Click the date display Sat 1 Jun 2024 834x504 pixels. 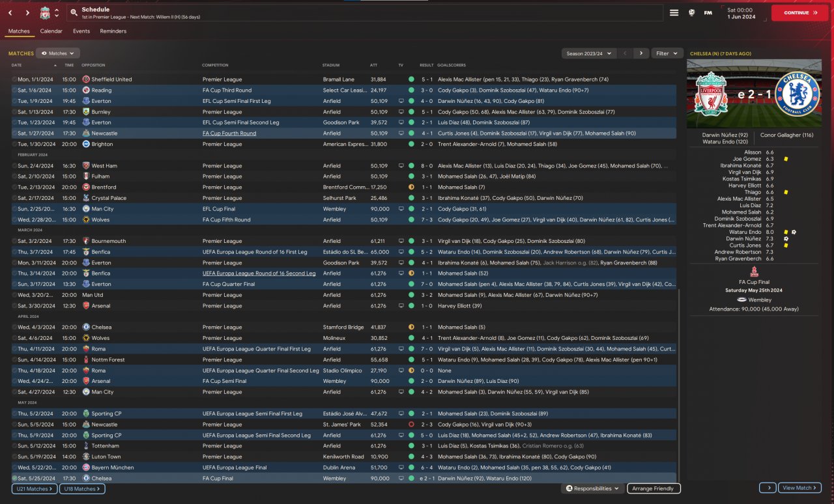tap(743, 13)
